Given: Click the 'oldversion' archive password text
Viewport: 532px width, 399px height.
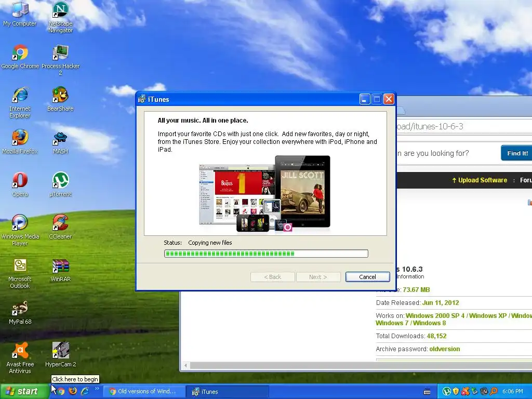Looking at the screenshot, I should 445,349.
